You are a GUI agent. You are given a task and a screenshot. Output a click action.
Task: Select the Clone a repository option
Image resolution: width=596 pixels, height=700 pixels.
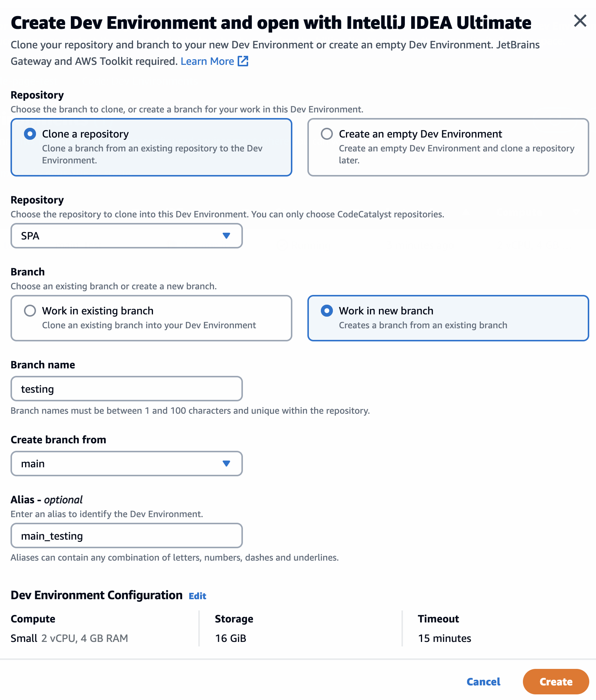click(x=30, y=134)
